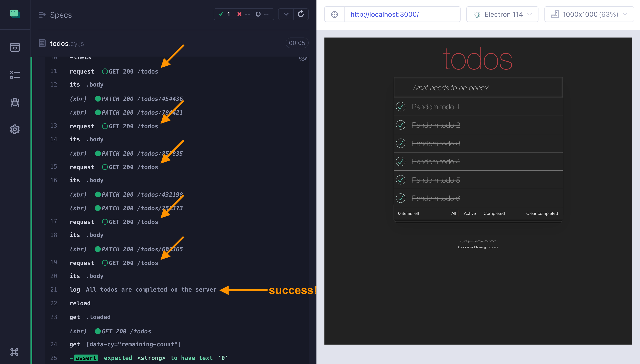Click the selector playground crosshair icon
This screenshot has height=364, width=640.
click(334, 14)
